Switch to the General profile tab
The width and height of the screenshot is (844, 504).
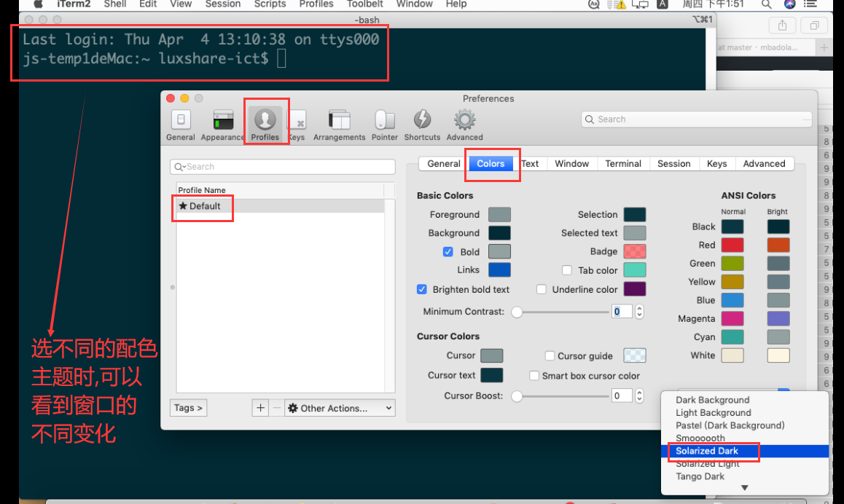click(x=444, y=164)
